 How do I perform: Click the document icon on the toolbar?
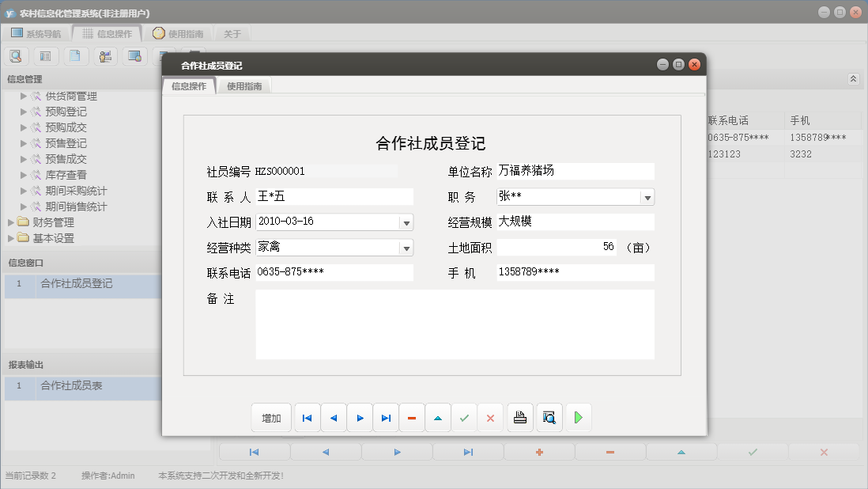pyautogui.click(x=75, y=55)
